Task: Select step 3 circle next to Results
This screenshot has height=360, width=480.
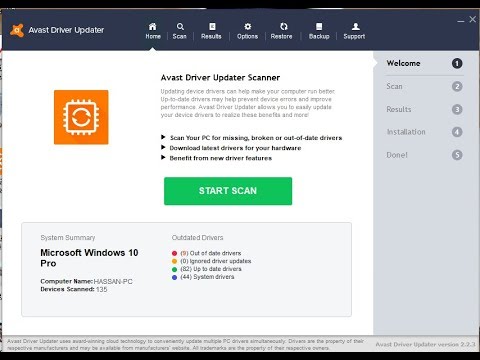Action: coord(457,109)
